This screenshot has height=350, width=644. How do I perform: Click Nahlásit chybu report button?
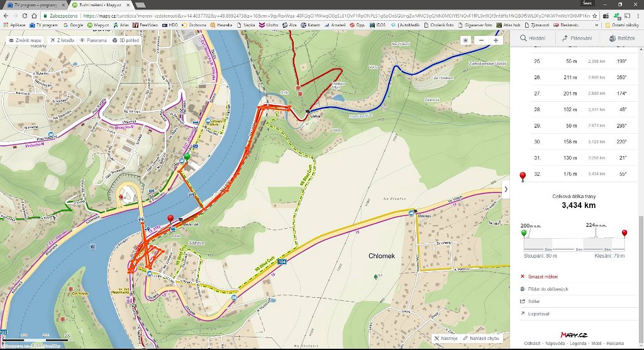(481, 339)
